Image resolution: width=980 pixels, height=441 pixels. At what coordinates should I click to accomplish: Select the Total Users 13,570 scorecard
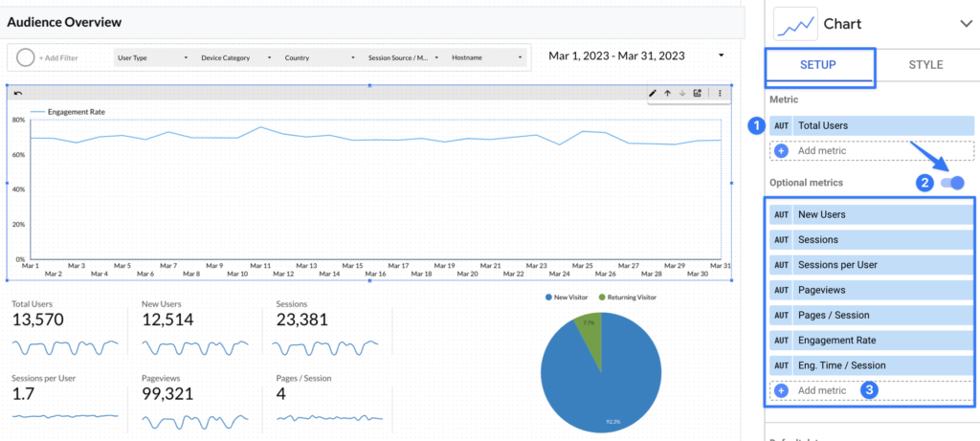[66, 327]
